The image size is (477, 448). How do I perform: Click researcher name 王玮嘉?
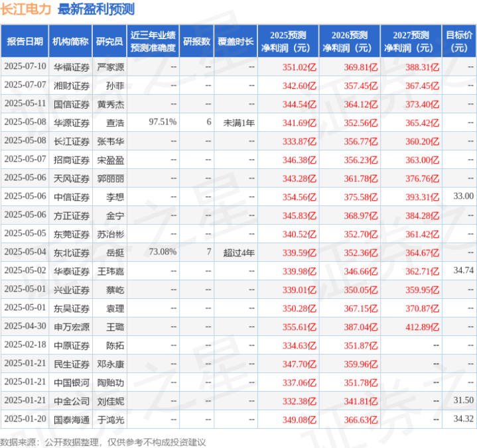pos(111,272)
